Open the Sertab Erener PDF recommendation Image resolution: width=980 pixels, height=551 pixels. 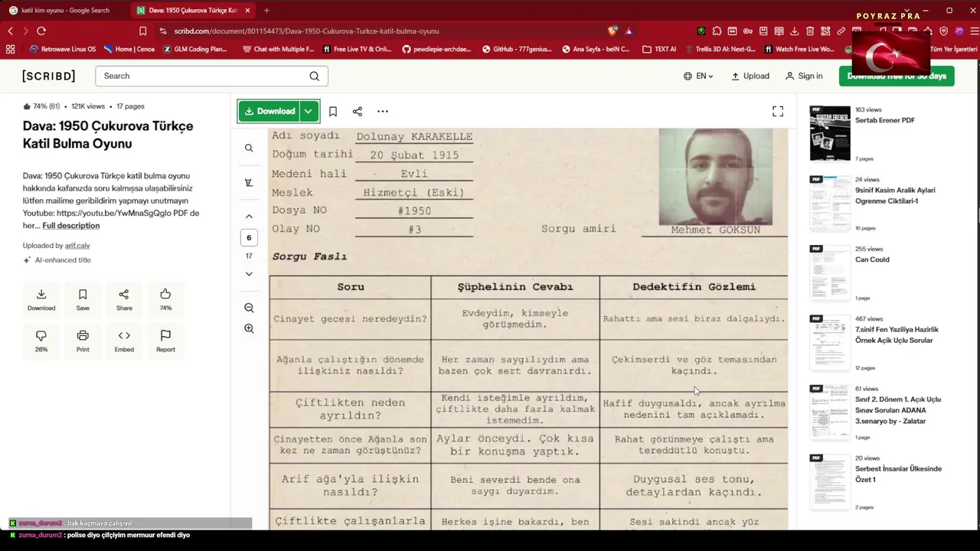pos(884,120)
